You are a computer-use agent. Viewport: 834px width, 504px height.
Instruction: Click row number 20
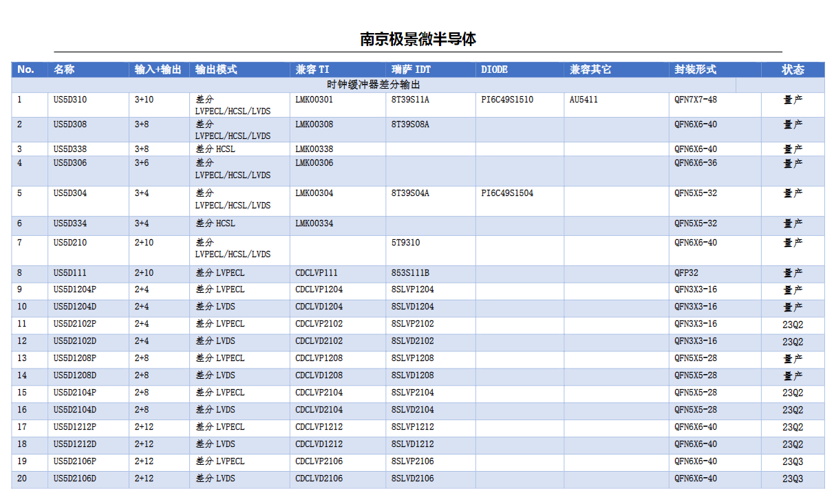pyautogui.click(x=22, y=479)
